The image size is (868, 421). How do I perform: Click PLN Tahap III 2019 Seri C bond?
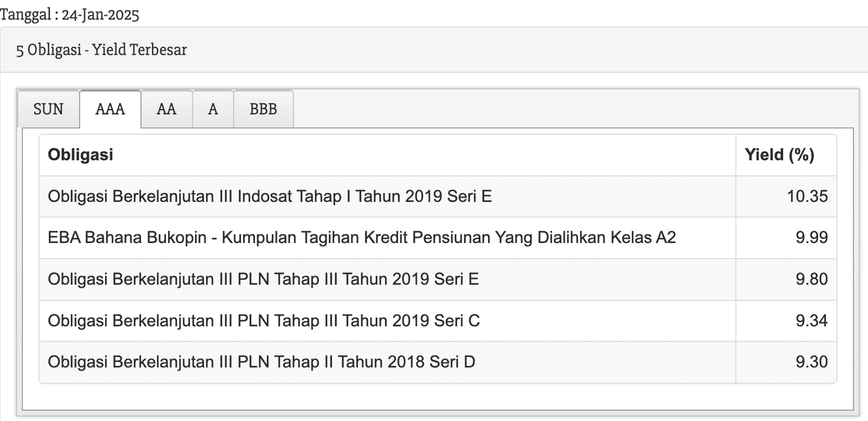263,320
